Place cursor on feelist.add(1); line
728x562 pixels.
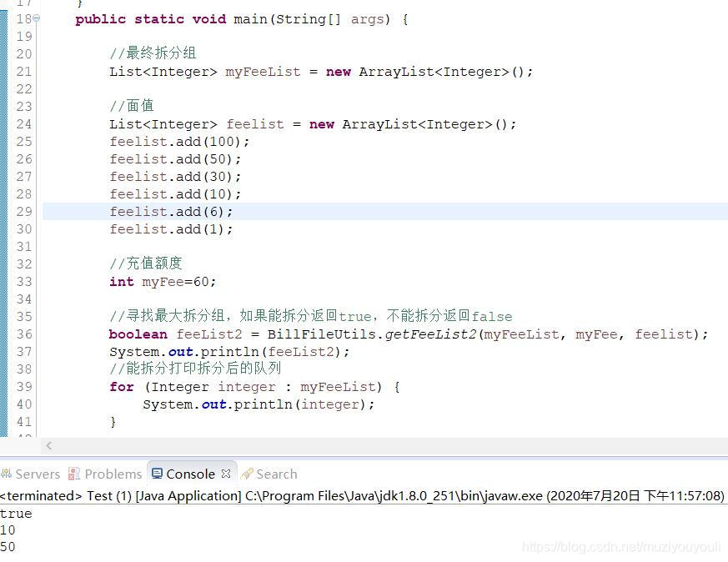pos(171,229)
